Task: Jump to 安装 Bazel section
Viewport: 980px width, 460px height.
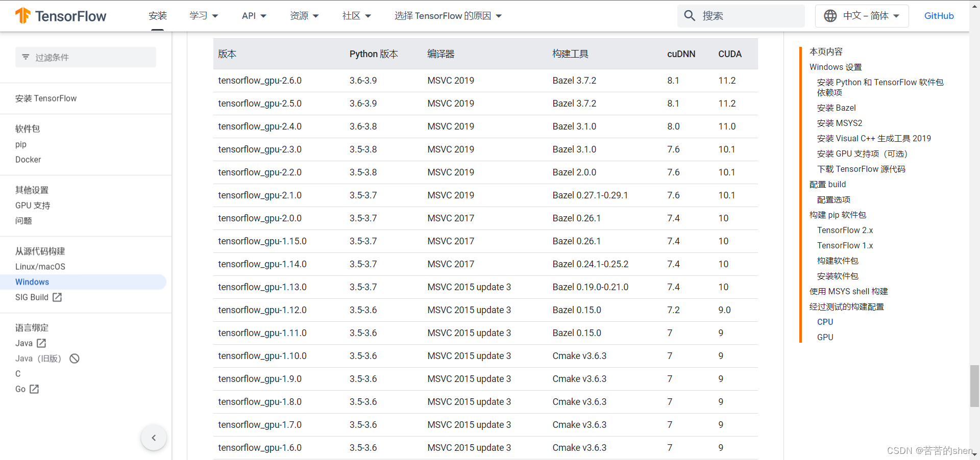Action: [x=836, y=108]
